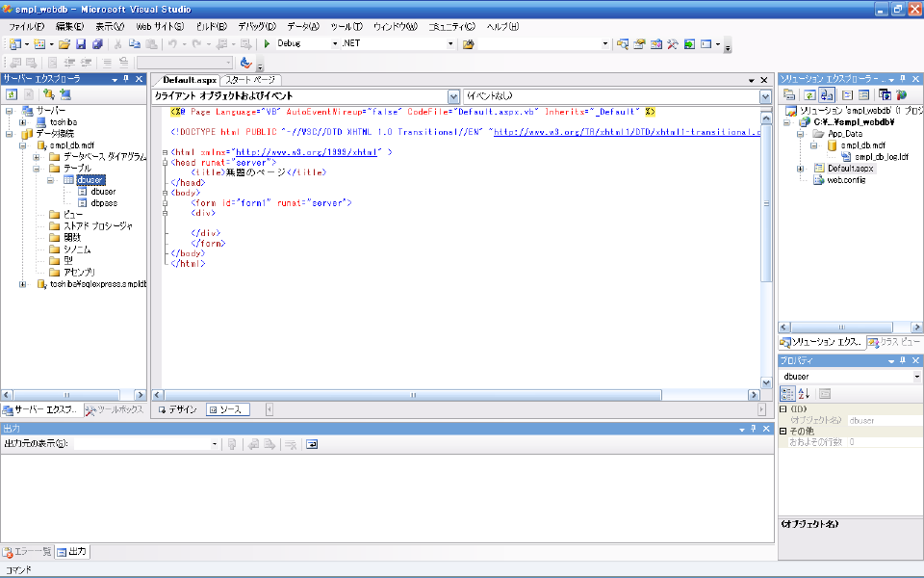Expand the database diagrams folder node
Viewport: 924px width, 578px height.
point(37,157)
